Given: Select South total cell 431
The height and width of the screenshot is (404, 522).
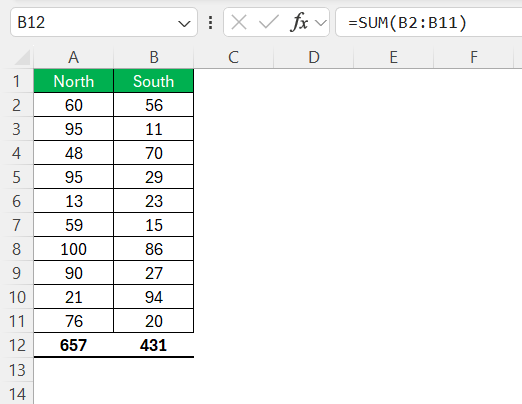Looking at the screenshot, I should point(154,345).
